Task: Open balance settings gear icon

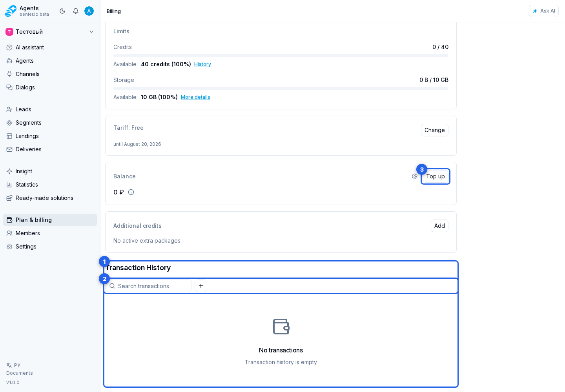Action: pos(415,176)
